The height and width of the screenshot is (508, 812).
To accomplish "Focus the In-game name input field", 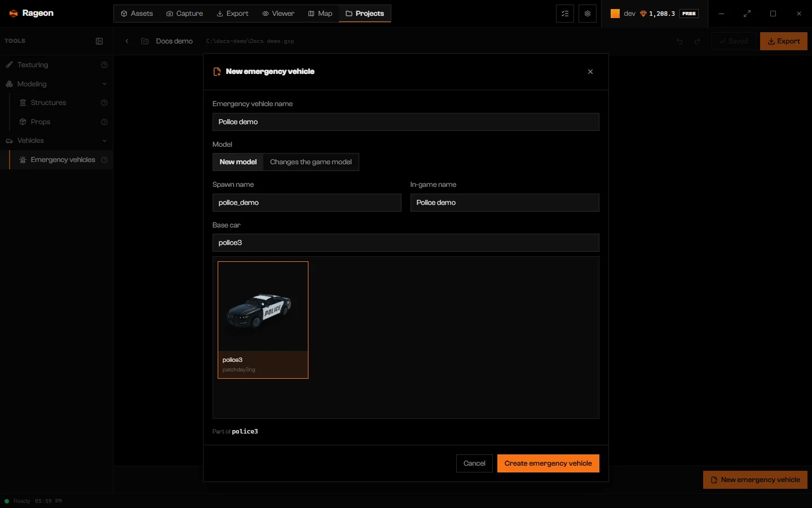I will point(505,203).
